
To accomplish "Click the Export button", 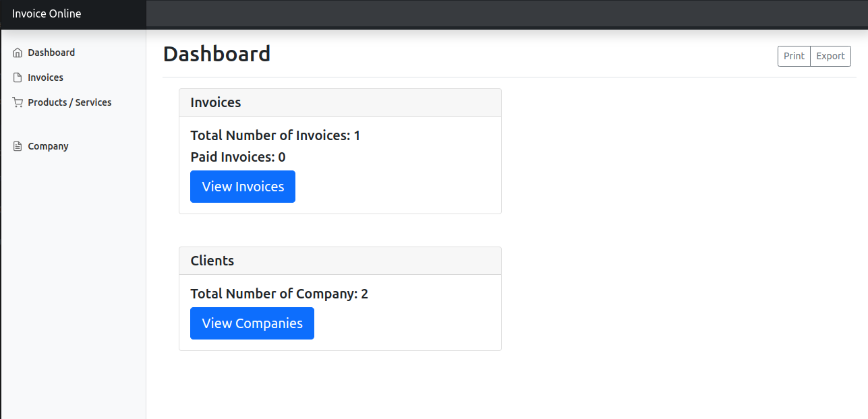I will [x=830, y=56].
